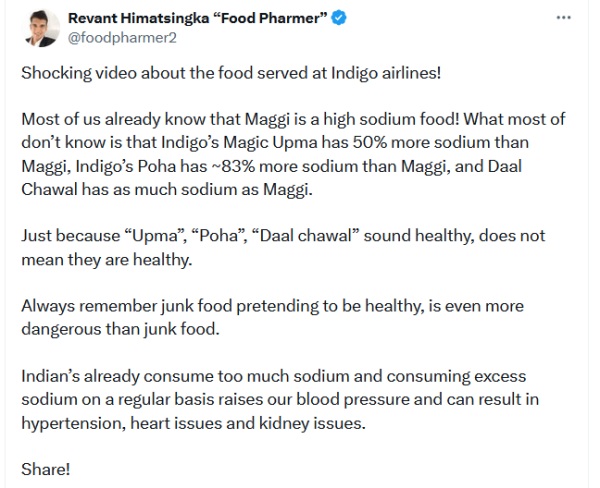
Task: Open the Revant Himatsingka "Food Pharmer" profile name
Action: point(196,16)
